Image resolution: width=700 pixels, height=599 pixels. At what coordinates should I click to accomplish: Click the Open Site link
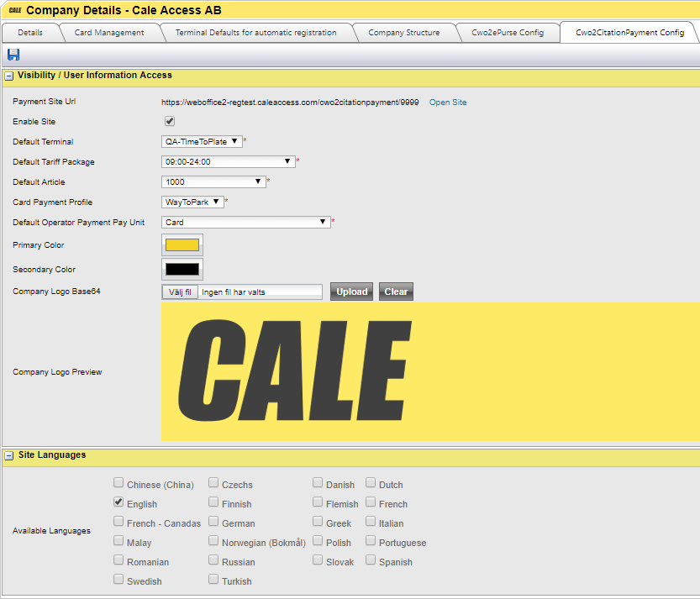[x=448, y=102]
